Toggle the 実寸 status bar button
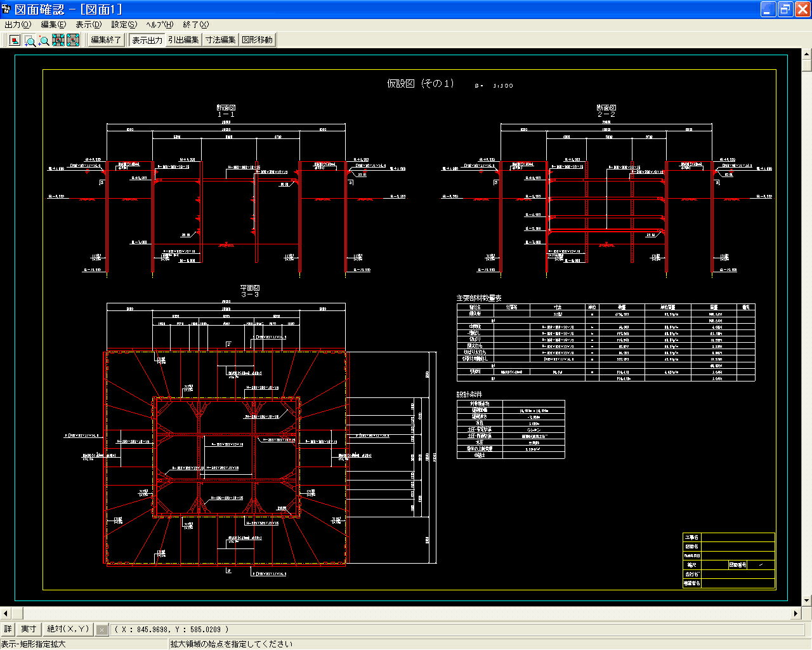This screenshot has width=812, height=650. 29,629
